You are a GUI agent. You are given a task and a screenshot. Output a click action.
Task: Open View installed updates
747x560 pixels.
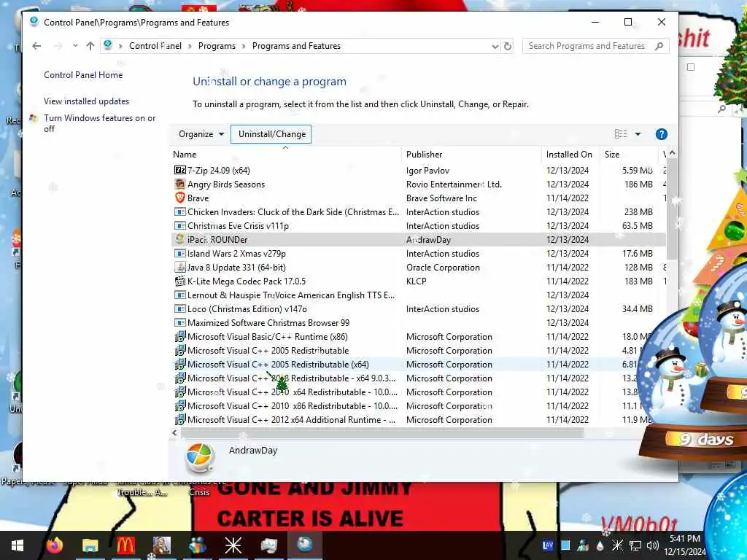point(86,101)
